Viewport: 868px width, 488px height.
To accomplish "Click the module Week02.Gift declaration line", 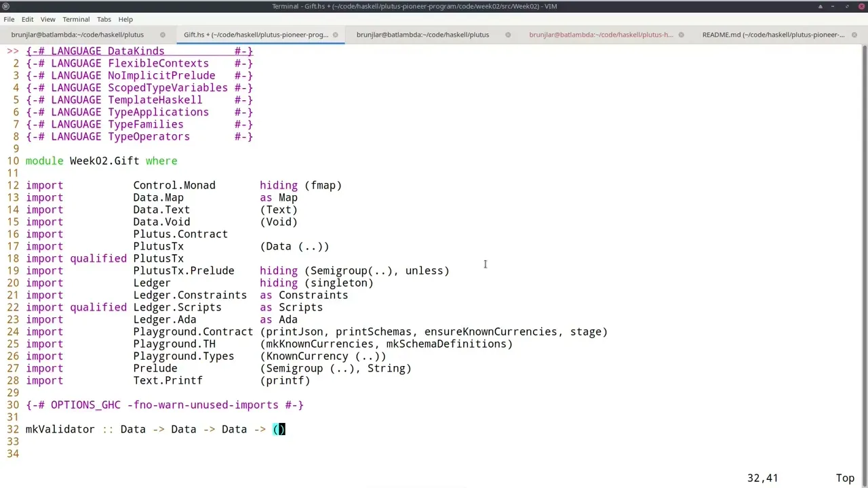I will (x=102, y=161).
